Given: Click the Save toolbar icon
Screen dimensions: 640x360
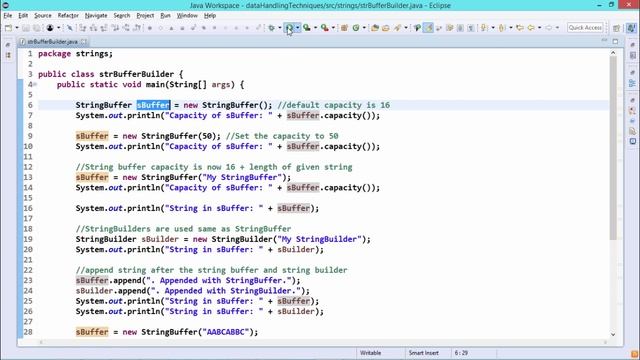Looking at the screenshot, I should point(26,28).
